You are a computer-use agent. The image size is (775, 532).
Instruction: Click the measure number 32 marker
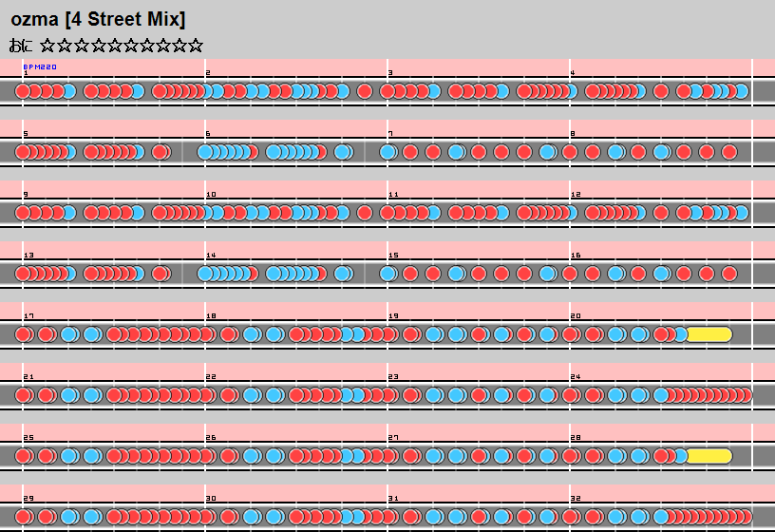pos(576,499)
